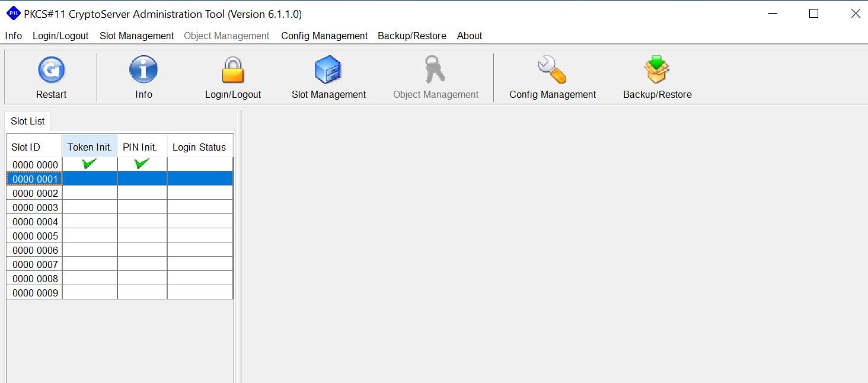Viewport: 868px width, 383px height.
Task: Click PIN Init. checkmark of slot 0000 0000
Action: point(142,163)
